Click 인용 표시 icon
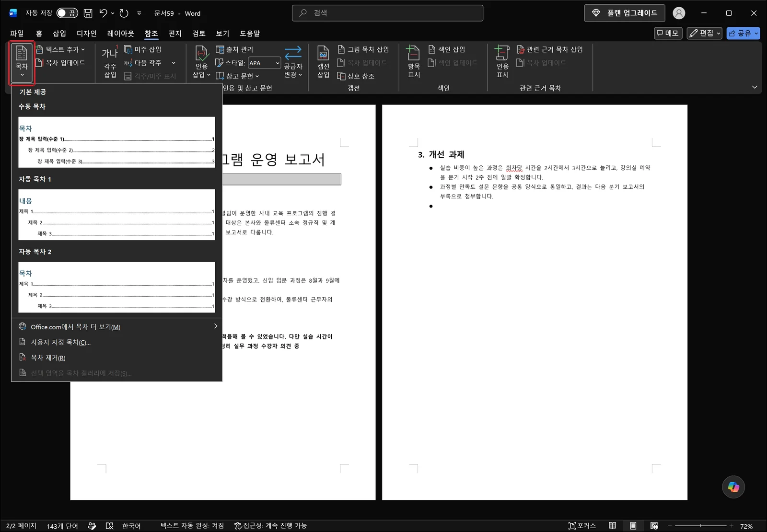This screenshot has width=767, height=532. (502, 53)
